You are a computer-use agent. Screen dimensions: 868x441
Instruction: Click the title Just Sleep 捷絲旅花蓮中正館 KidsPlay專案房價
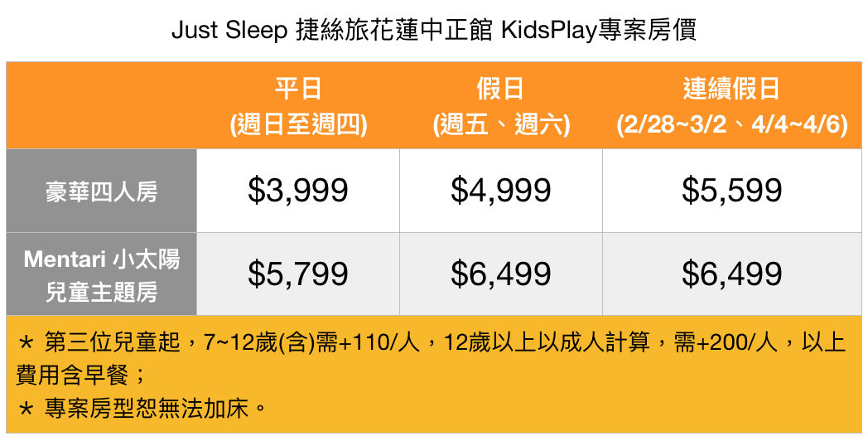pos(433,30)
